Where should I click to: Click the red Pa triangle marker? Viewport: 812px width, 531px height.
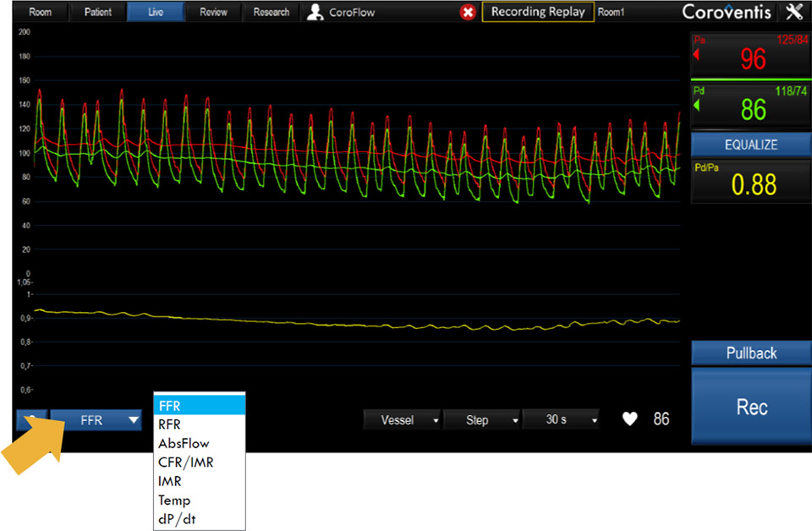click(696, 54)
